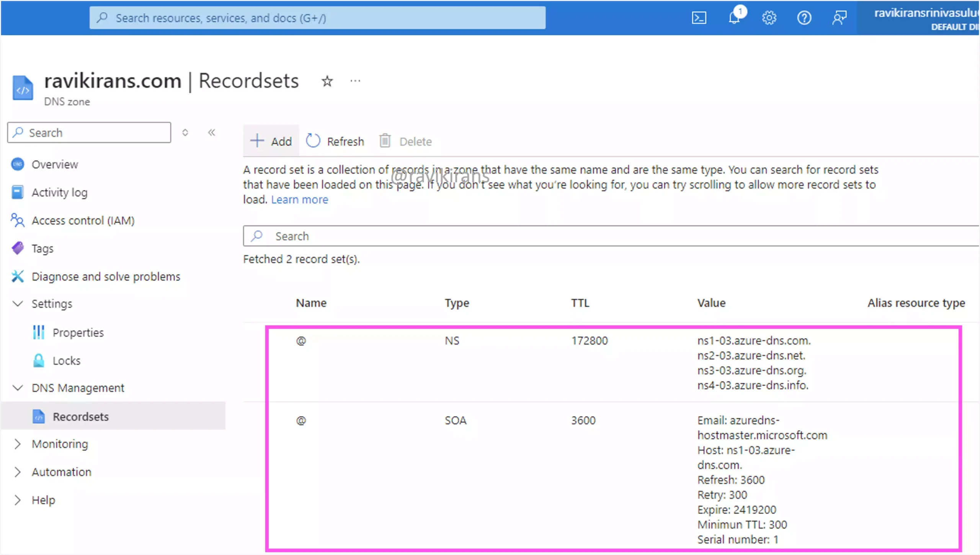Click the SOA TTL value 3600
Image resolution: width=980 pixels, height=555 pixels.
(x=583, y=421)
